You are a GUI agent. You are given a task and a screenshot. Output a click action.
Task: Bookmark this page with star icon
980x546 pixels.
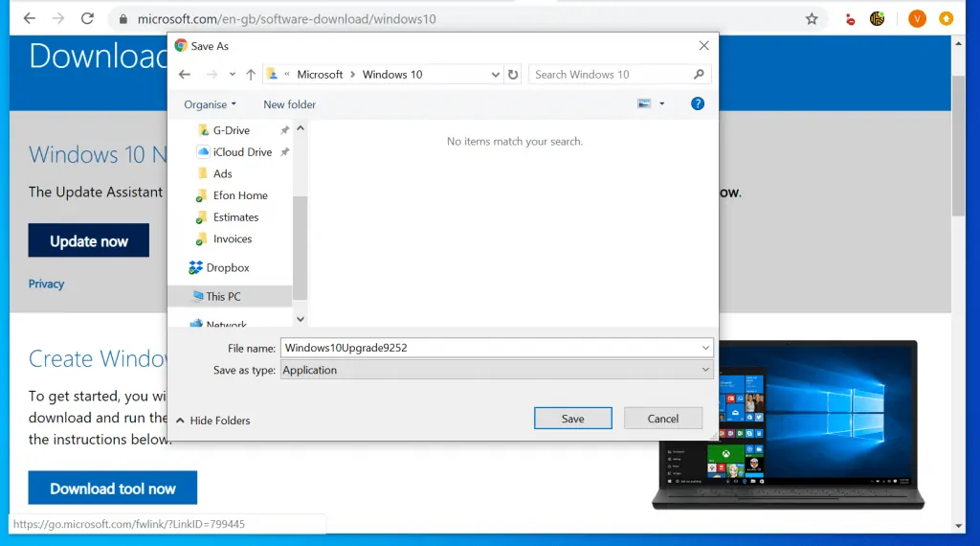click(x=812, y=19)
